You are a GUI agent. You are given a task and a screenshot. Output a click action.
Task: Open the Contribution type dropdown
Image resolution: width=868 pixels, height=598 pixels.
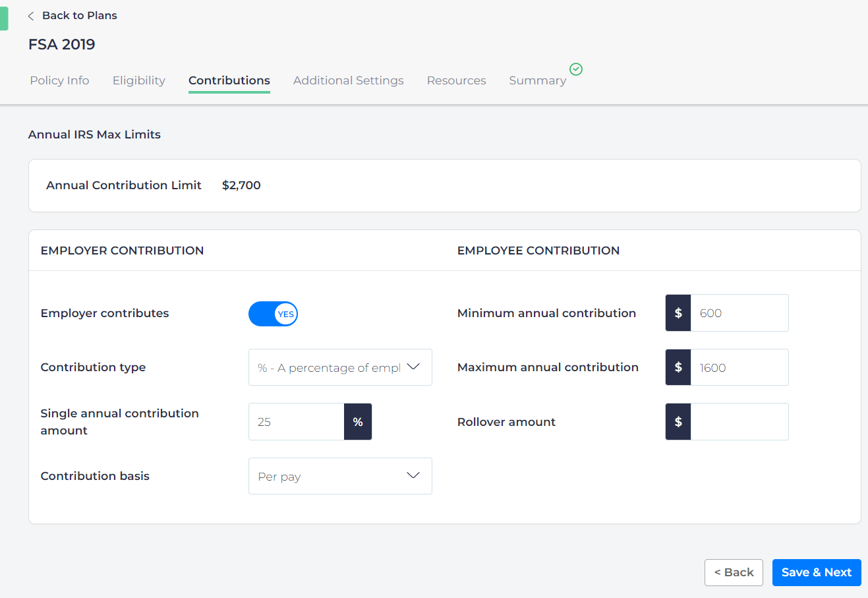pyautogui.click(x=340, y=367)
